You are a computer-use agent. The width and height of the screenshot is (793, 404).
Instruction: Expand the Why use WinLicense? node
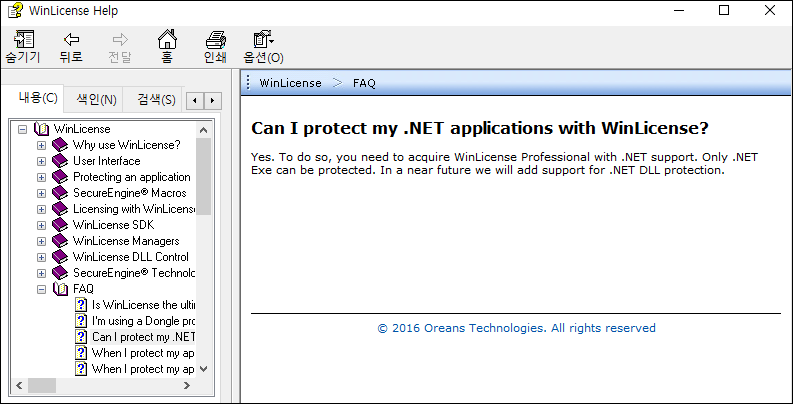(41, 146)
